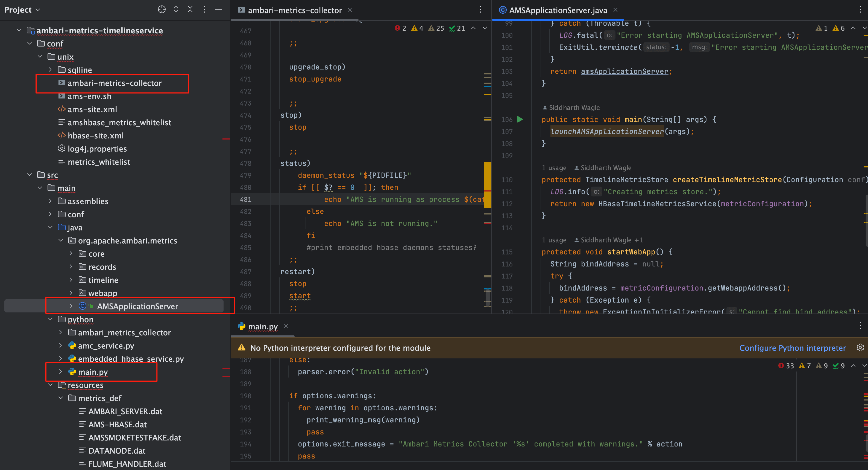Image resolution: width=868 pixels, height=470 pixels.
Task: Open AMS-HBASE.dat file
Action: click(x=117, y=425)
